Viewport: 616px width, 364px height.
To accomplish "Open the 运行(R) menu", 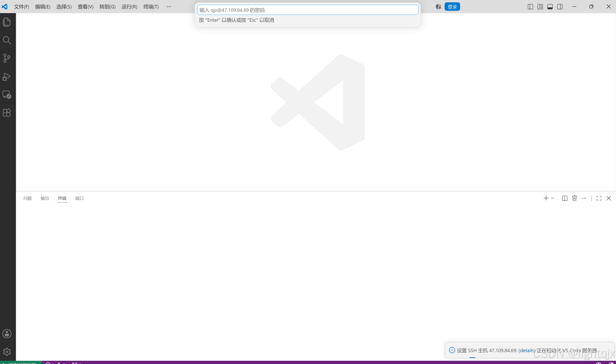I will point(129,7).
